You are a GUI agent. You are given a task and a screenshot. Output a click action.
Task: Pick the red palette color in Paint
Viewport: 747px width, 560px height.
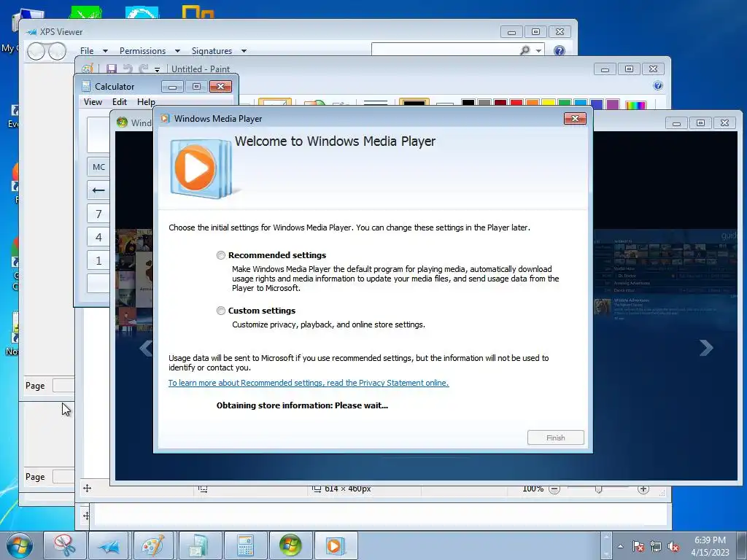click(516, 104)
